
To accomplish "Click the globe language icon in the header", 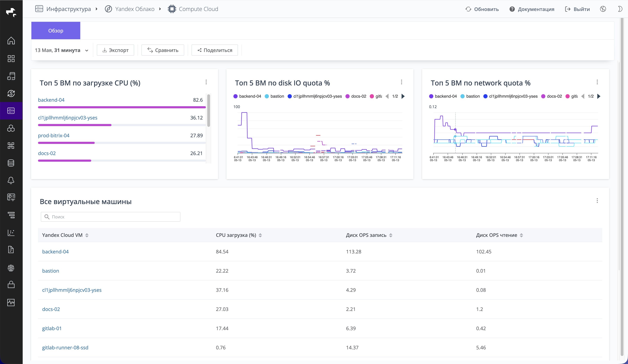I will tap(603, 9).
